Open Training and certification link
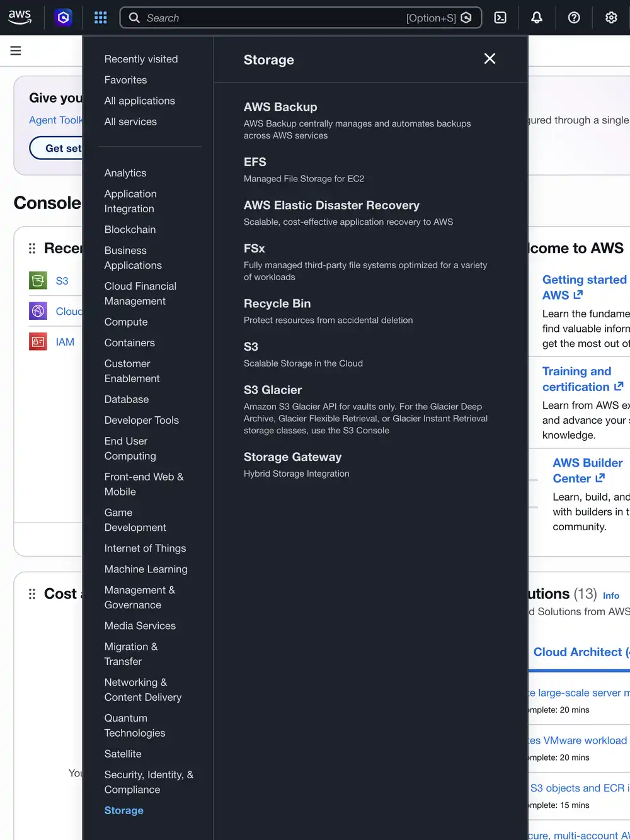Image resolution: width=630 pixels, height=840 pixels. click(x=583, y=379)
